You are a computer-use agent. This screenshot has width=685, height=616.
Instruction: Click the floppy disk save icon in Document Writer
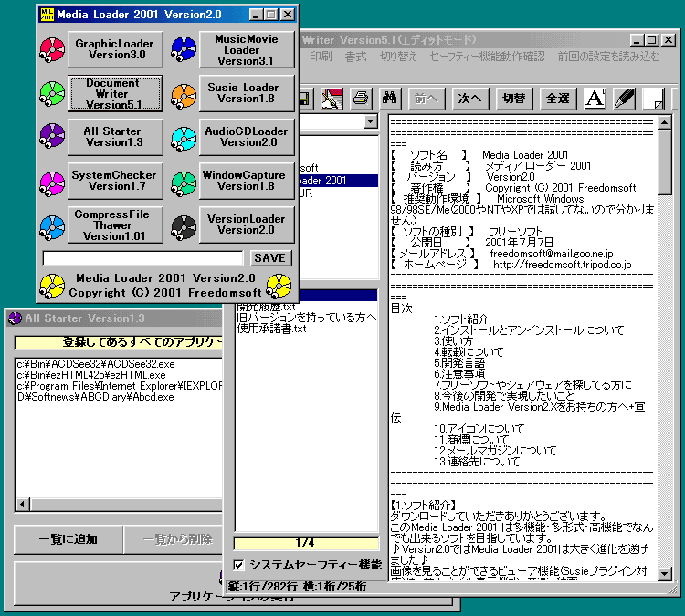(x=305, y=99)
